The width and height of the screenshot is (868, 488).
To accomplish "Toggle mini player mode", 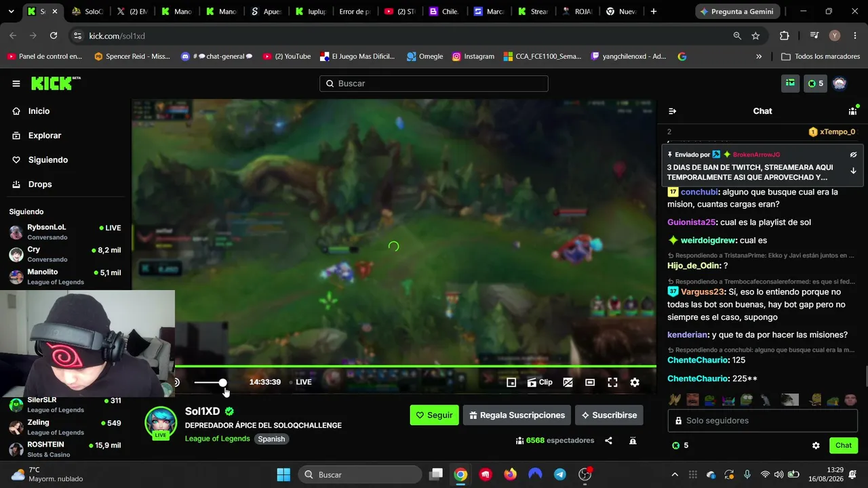I will (x=511, y=382).
